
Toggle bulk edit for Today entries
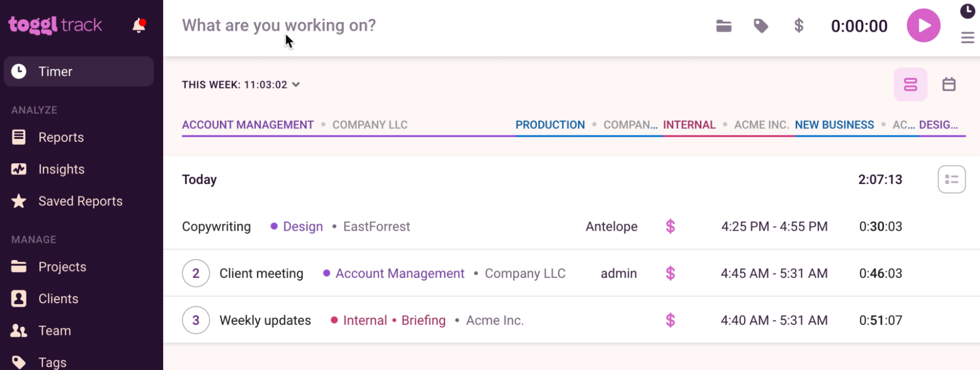(951, 180)
